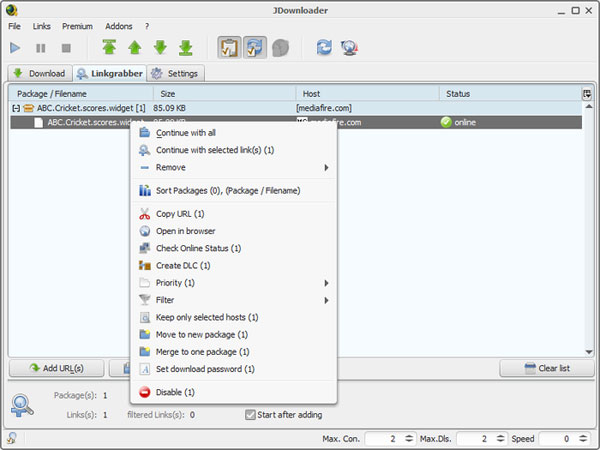Collapse the ABC.Cricket.scores.widget package
This screenshot has width=600, height=450.
click(x=16, y=107)
